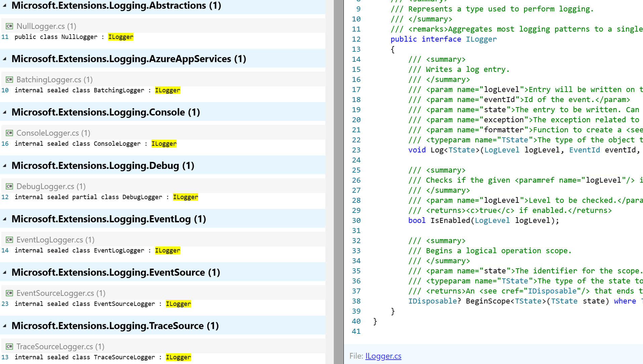The width and height of the screenshot is (643, 364).
Task: Collapse the Microsoft.Extensions.Logging.EventLog group
Action: 5,219
